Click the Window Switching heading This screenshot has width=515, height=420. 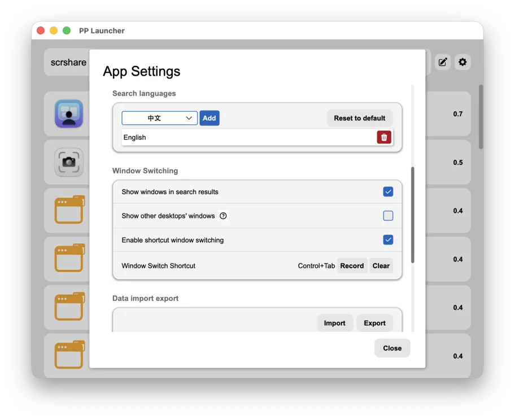tap(145, 170)
